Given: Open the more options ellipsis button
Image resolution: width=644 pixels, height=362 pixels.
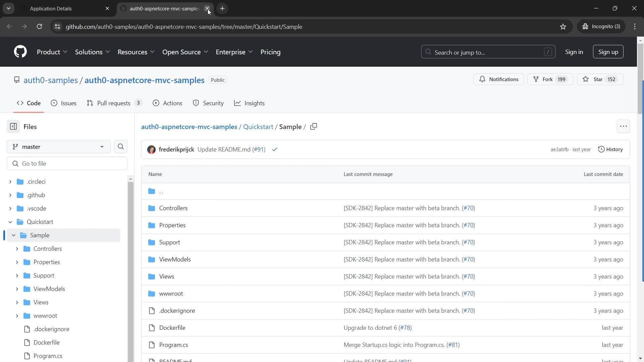Looking at the screenshot, I should (x=624, y=126).
